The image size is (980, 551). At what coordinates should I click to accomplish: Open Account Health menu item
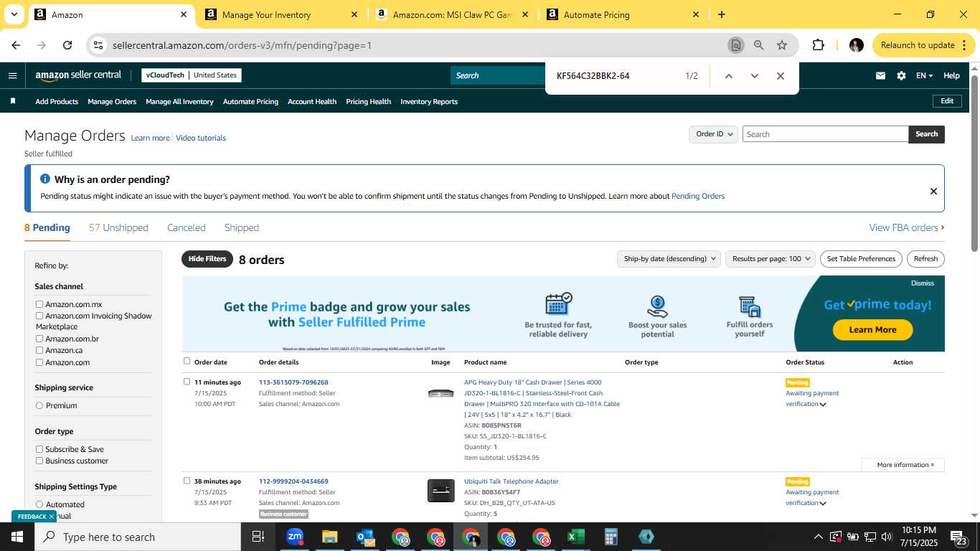(x=312, y=101)
